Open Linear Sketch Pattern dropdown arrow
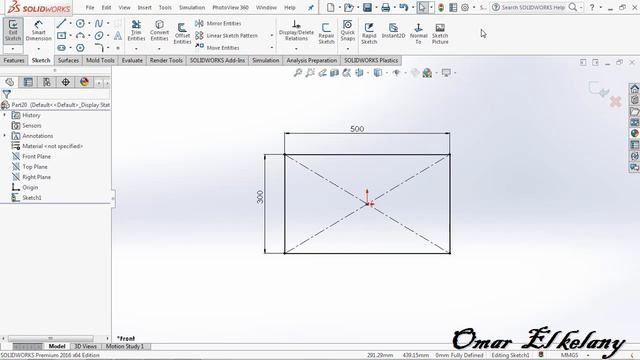Viewport: 640px width, 360px height. (272, 36)
